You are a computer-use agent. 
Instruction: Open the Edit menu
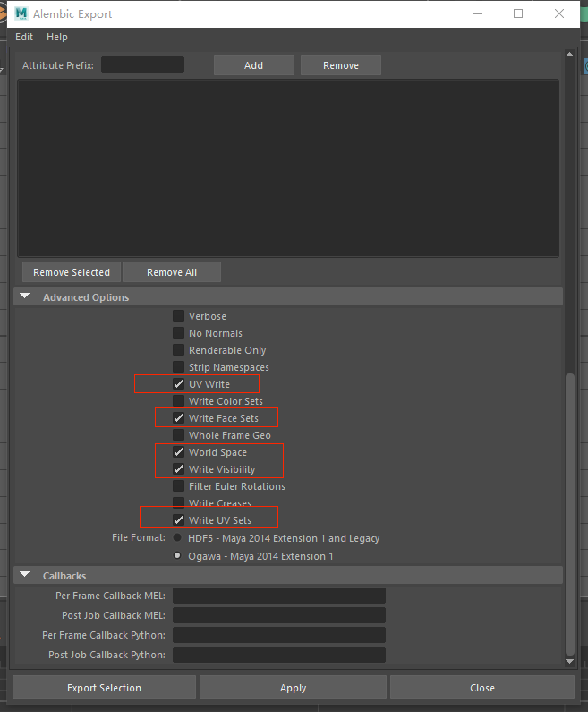click(x=24, y=37)
